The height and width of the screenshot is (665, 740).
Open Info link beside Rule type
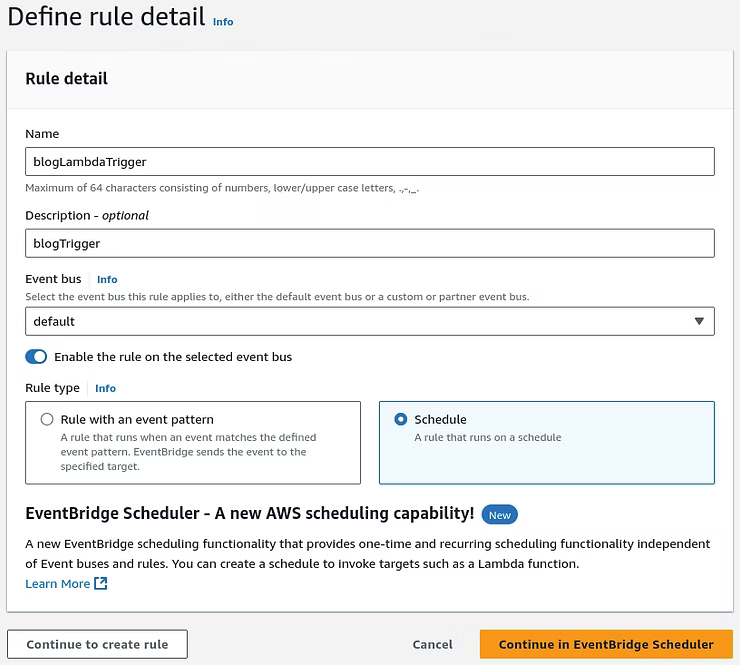[105, 388]
